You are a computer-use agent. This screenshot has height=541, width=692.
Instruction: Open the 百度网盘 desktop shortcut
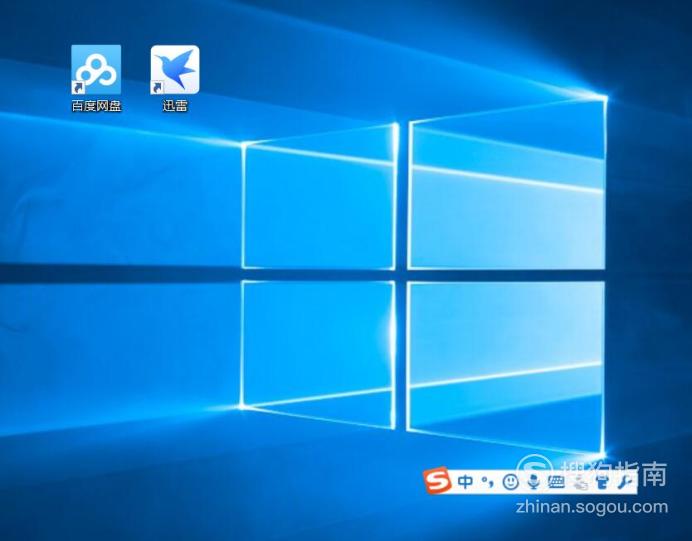96,78
